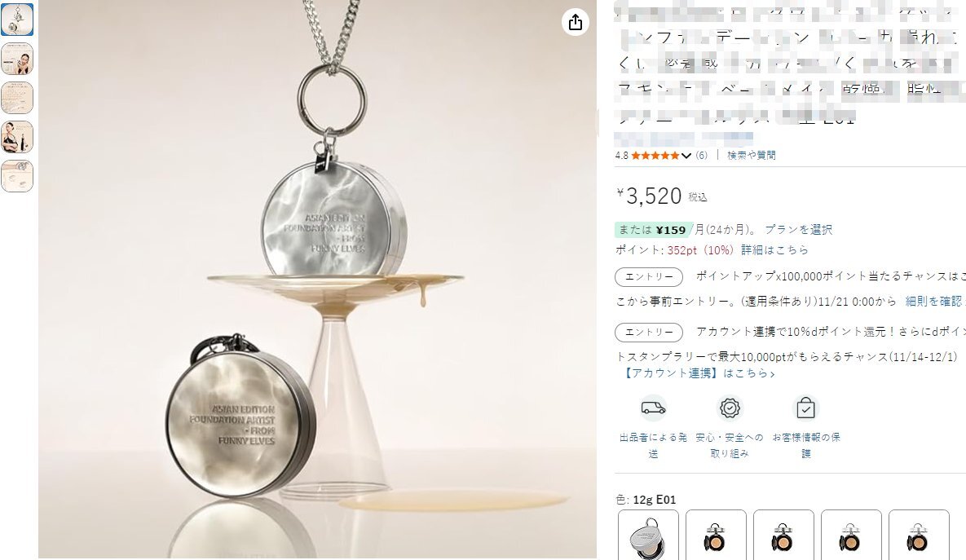Select the fifth thumbnail in image list
The height and width of the screenshot is (560, 966).
click(17, 176)
